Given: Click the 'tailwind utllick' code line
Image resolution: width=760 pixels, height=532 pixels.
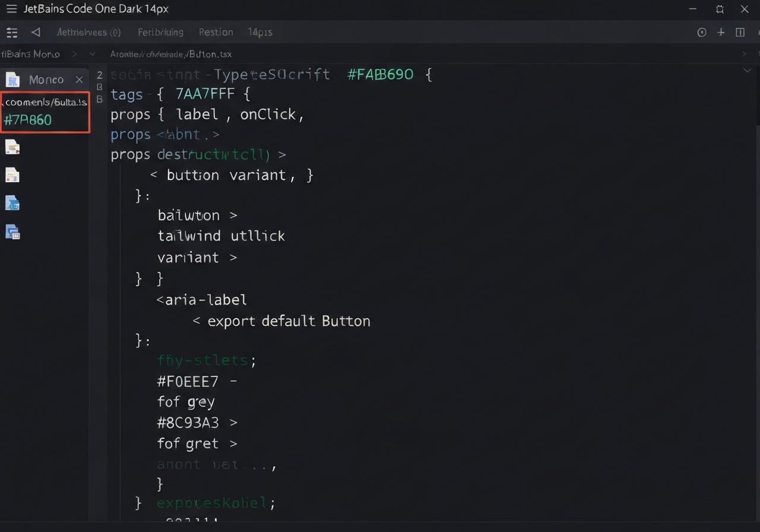Looking at the screenshot, I should 221,236.
